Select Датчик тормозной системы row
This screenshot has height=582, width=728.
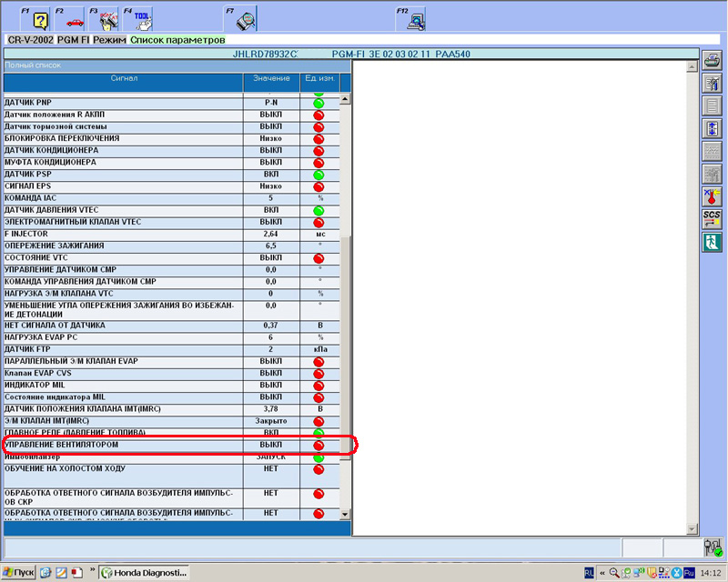[172, 126]
